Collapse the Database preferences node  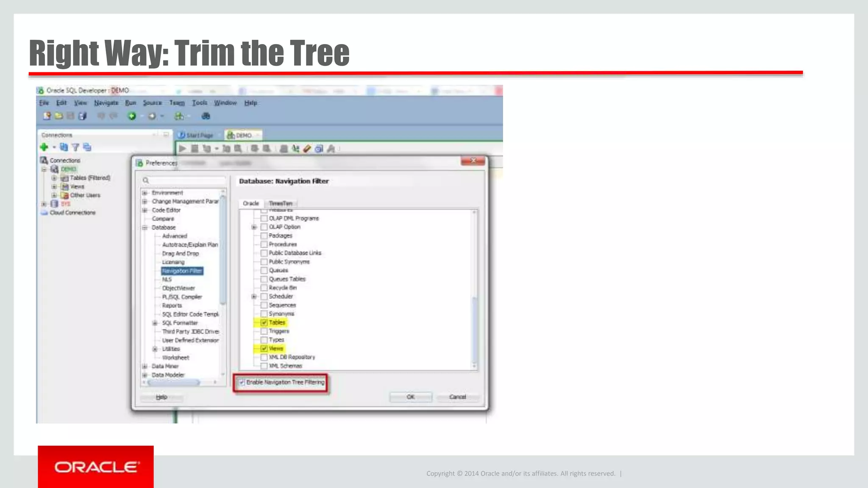point(145,227)
